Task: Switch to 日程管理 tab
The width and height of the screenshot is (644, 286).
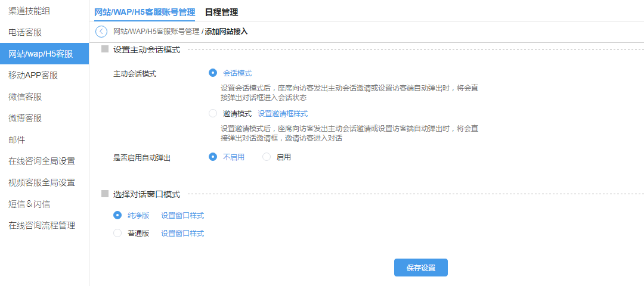Action: coord(221,12)
